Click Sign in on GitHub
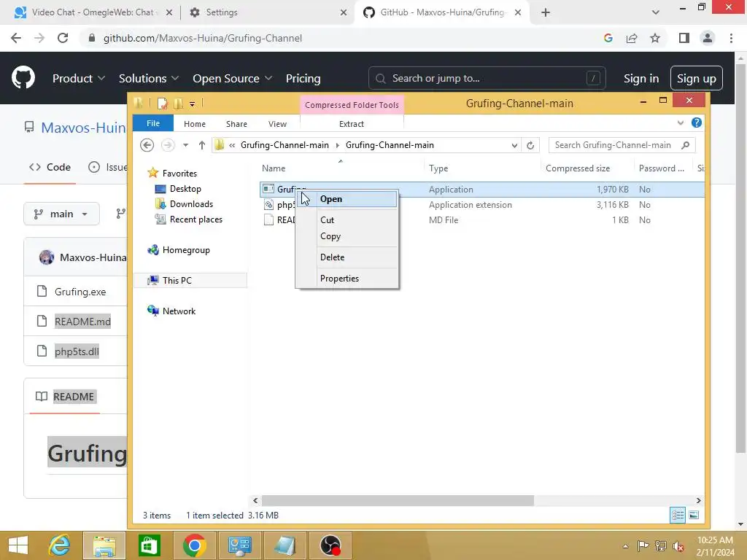 pyautogui.click(x=641, y=79)
